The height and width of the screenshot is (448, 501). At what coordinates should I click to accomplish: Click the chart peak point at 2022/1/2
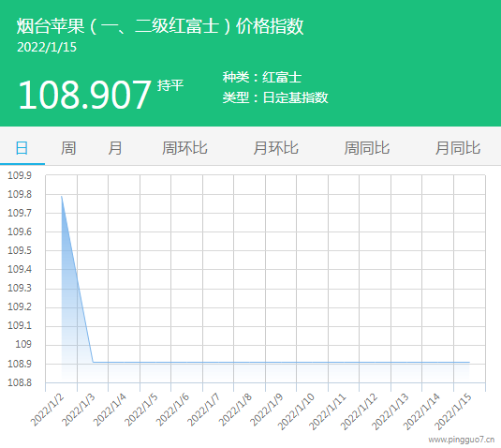62,196
